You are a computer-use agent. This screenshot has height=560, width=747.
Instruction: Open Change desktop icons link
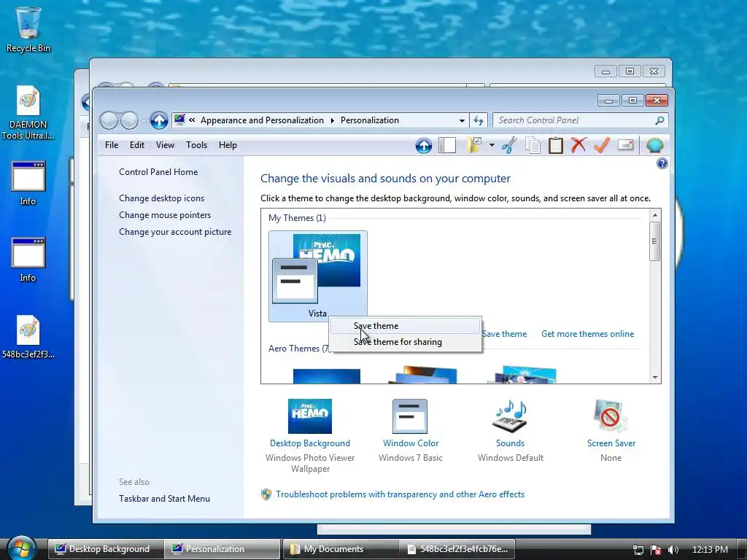tap(161, 198)
